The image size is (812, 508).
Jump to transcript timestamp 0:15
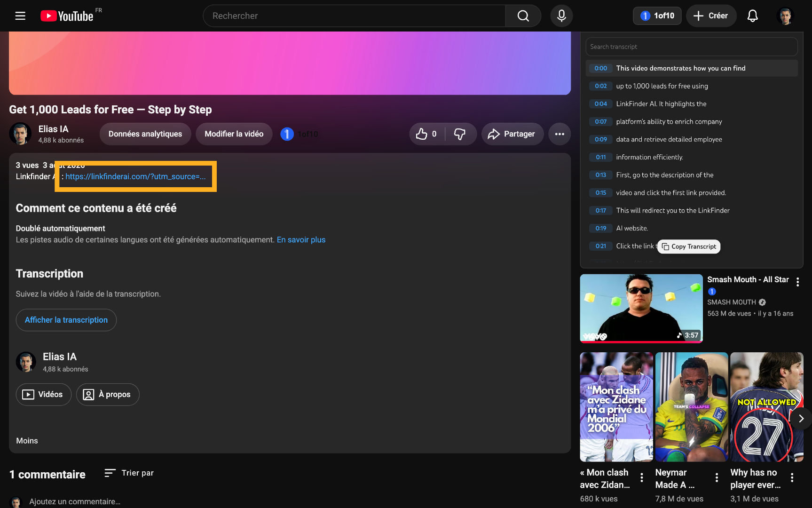pyautogui.click(x=601, y=193)
